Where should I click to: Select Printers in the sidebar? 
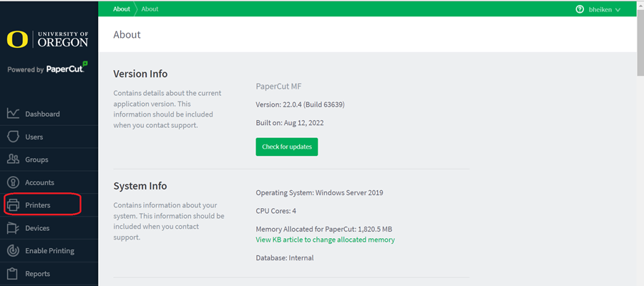pyautogui.click(x=49, y=205)
